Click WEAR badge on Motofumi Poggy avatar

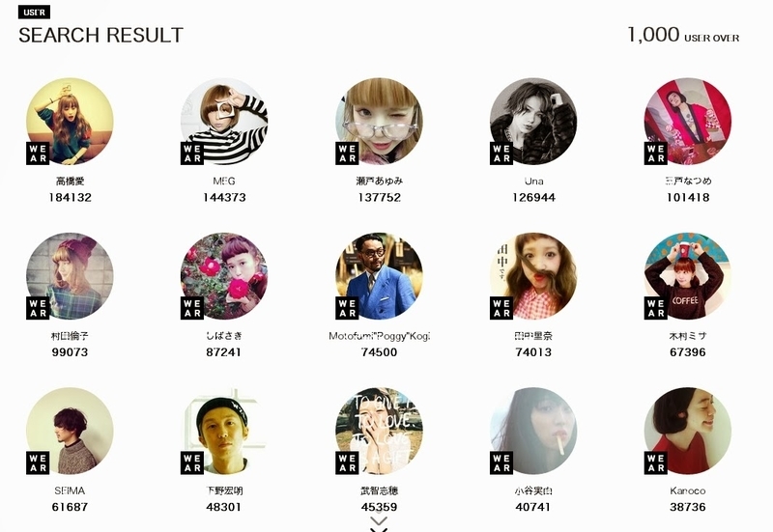coord(347,308)
